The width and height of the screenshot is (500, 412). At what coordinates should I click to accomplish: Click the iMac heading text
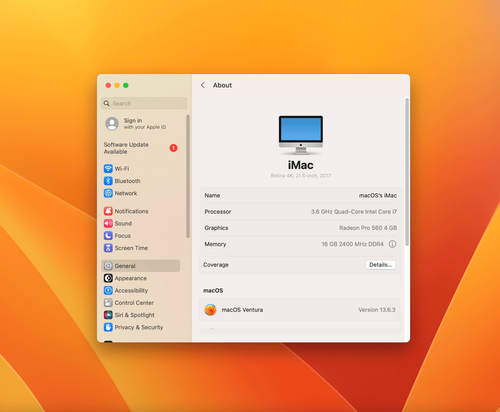tap(301, 165)
